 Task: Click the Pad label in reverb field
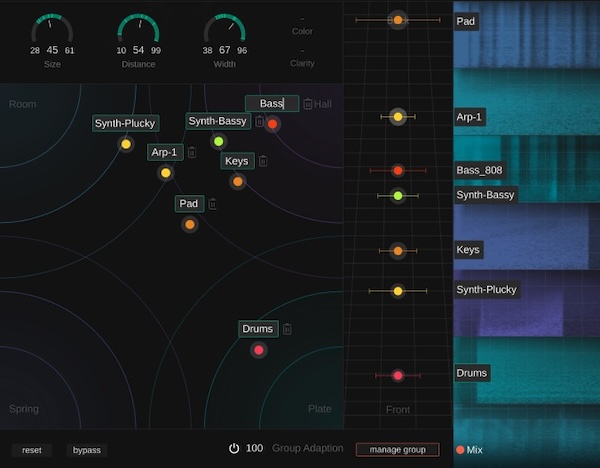pyautogui.click(x=189, y=204)
